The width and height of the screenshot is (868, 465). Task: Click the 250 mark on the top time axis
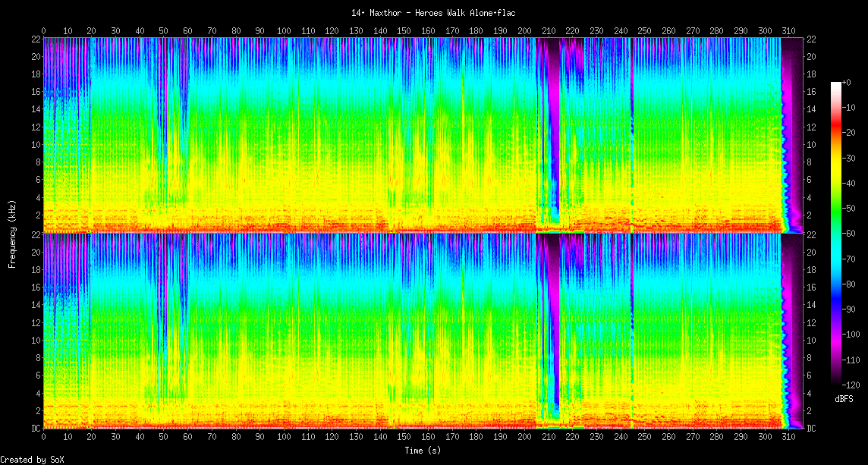644,30
